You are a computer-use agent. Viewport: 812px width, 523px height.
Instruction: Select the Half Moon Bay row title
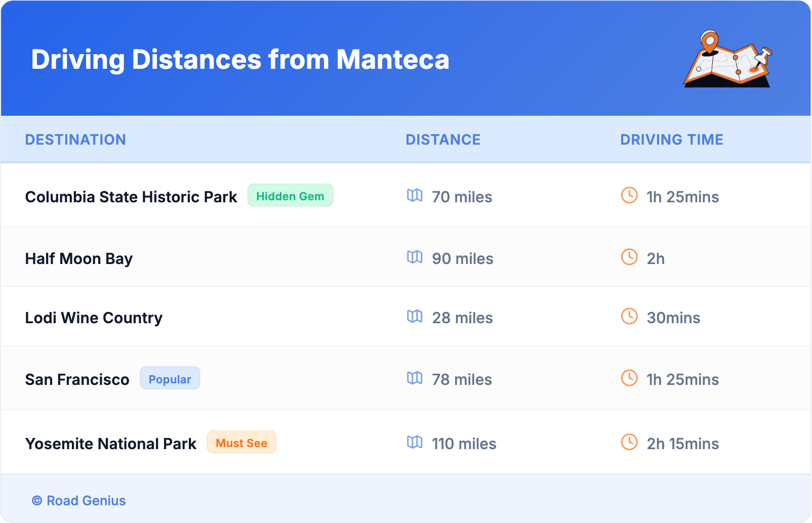(x=79, y=258)
